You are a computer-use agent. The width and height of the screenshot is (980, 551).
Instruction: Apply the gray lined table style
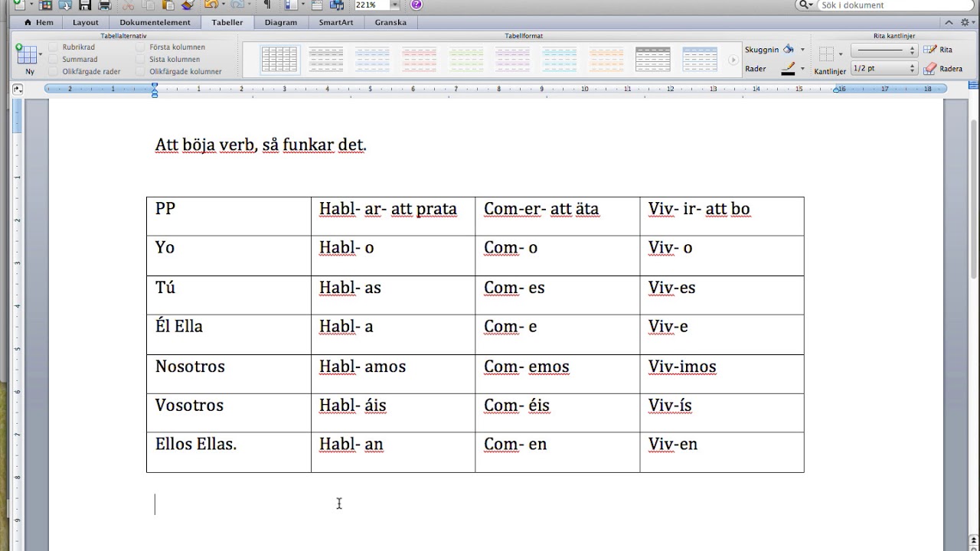(326, 59)
